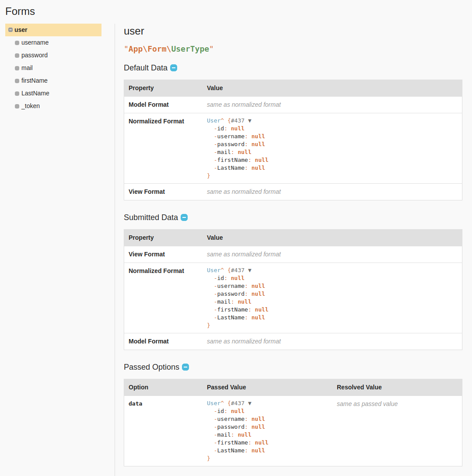The image size is (472, 476).
Task: Open the App\Form\UserType class link
Action: pos(169,49)
